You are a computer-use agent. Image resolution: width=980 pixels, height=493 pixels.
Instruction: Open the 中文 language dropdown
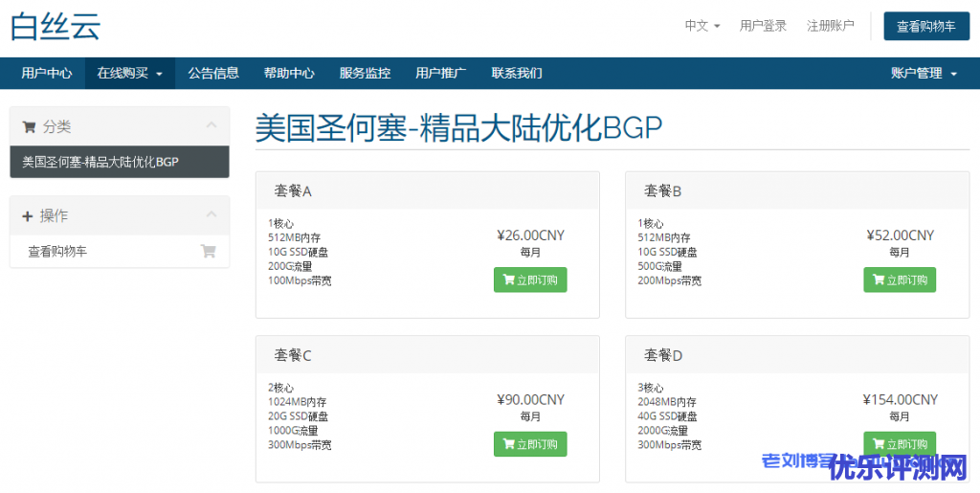[x=702, y=26]
